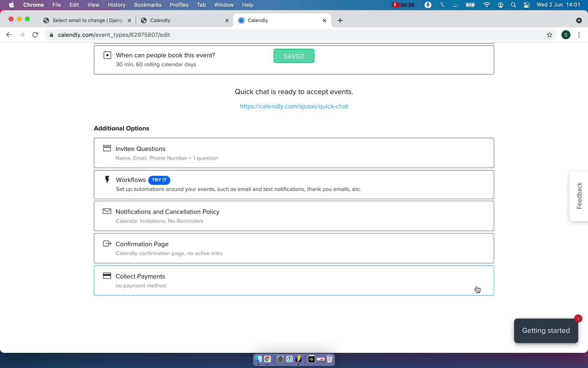Click the Notifications and Cancellation Policy envelope icon
This screenshot has height=368, width=588.
point(107,211)
